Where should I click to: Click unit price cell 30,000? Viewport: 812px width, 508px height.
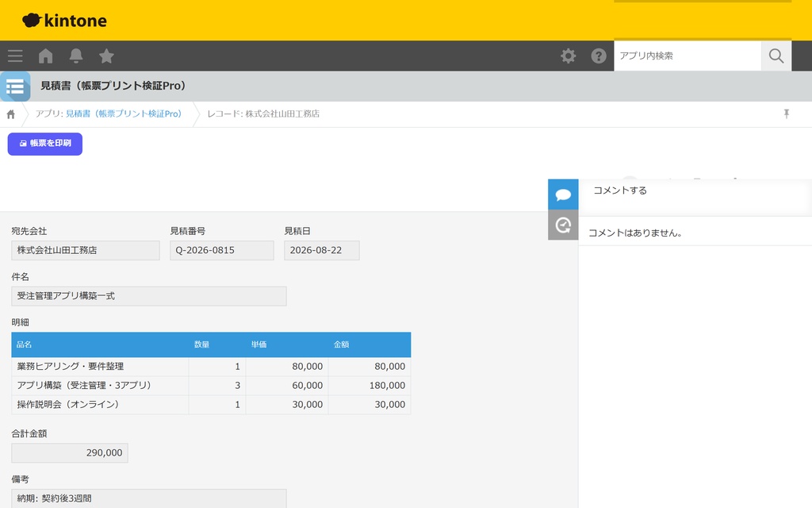(x=287, y=405)
